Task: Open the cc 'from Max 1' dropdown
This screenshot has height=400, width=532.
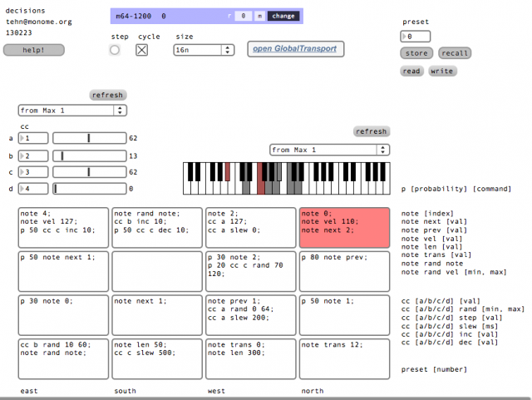Action: (72, 110)
